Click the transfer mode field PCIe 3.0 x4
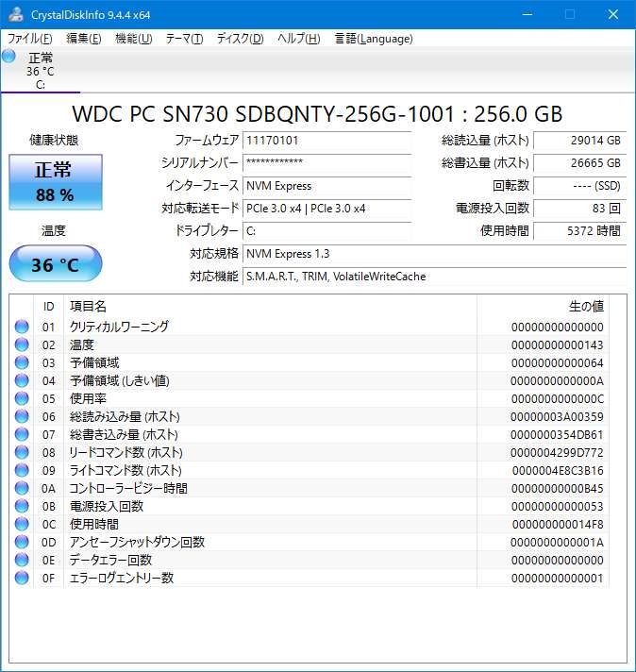 tap(327, 209)
